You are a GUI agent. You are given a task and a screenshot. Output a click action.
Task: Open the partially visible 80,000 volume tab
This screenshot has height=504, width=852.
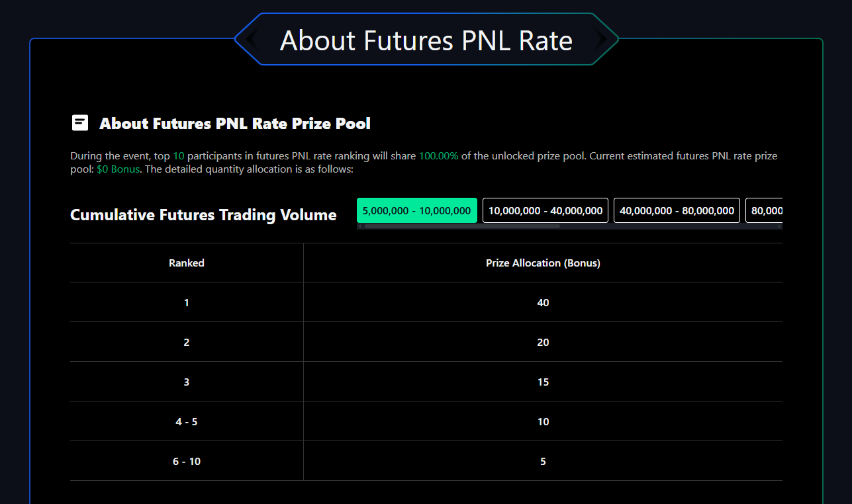tap(764, 210)
